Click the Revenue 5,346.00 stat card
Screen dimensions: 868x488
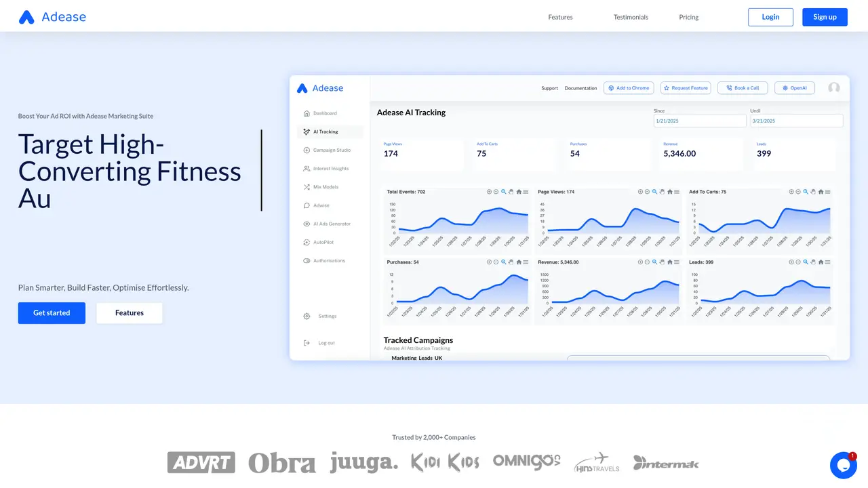tap(701, 155)
